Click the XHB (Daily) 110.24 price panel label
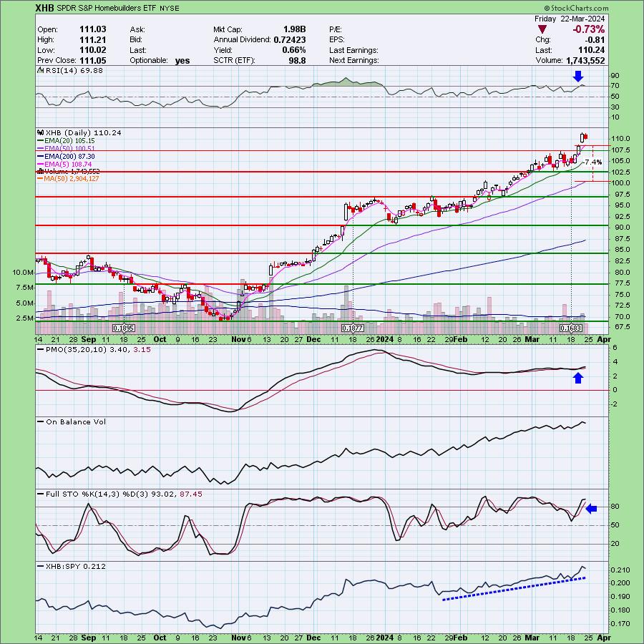The width and height of the screenshot is (644, 644). (79, 133)
